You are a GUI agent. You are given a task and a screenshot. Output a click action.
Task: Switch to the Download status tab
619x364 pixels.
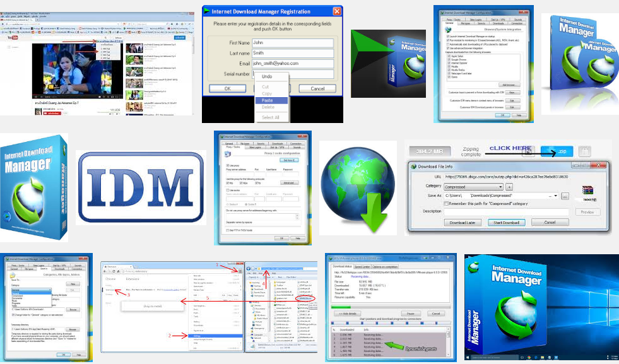coord(342,266)
